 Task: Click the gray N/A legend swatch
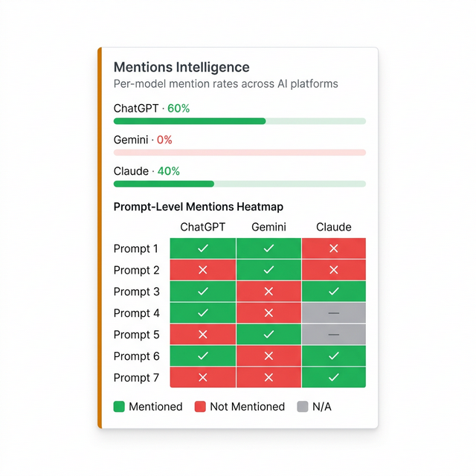coord(302,407)
